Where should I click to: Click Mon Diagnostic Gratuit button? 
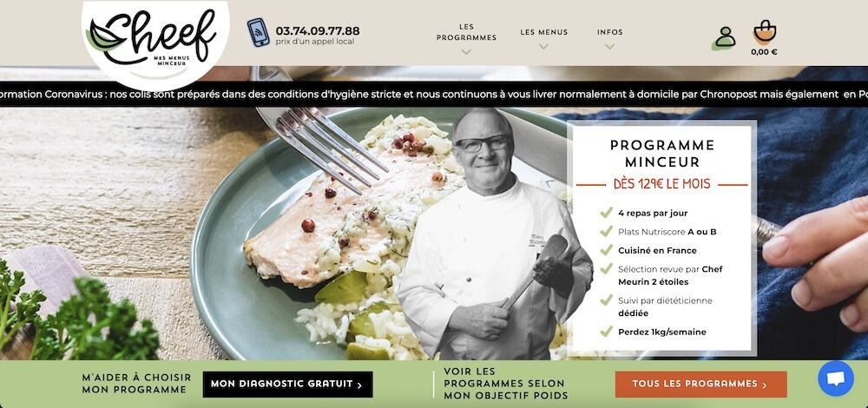point(287,385)
